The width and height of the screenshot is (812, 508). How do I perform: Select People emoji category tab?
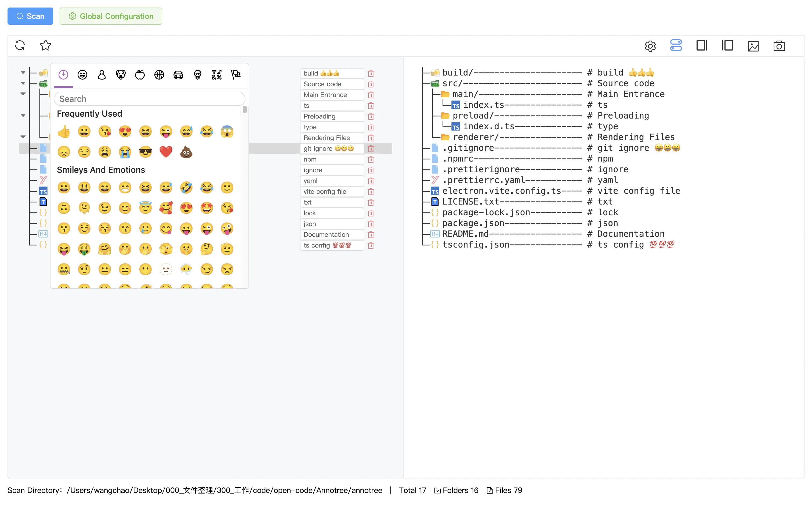click(102, 75)
